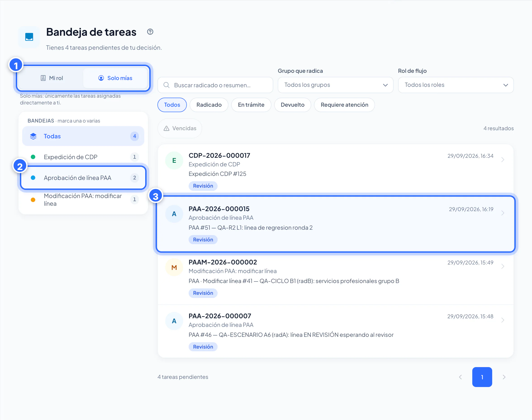Click the 4 tareas pendientes footer text
The width and height of the screenshot is (532, 420).
click(183, 377)
